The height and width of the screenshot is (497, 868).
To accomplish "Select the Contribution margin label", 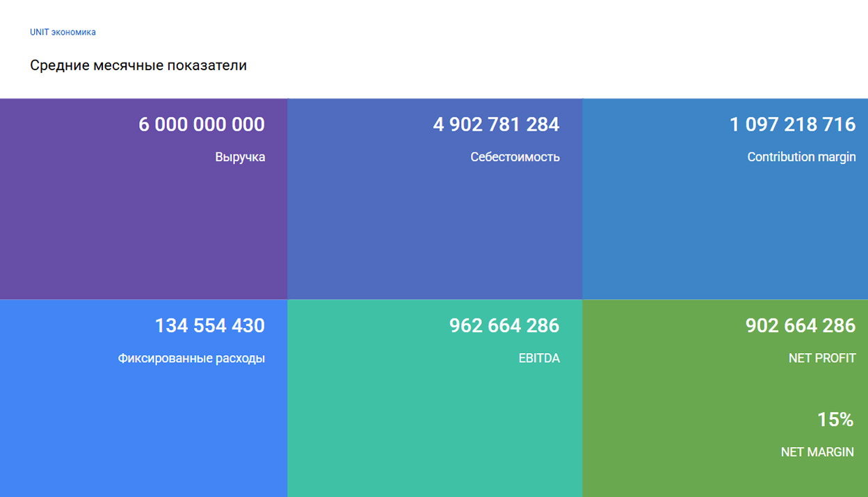I will tap(801, 157).
